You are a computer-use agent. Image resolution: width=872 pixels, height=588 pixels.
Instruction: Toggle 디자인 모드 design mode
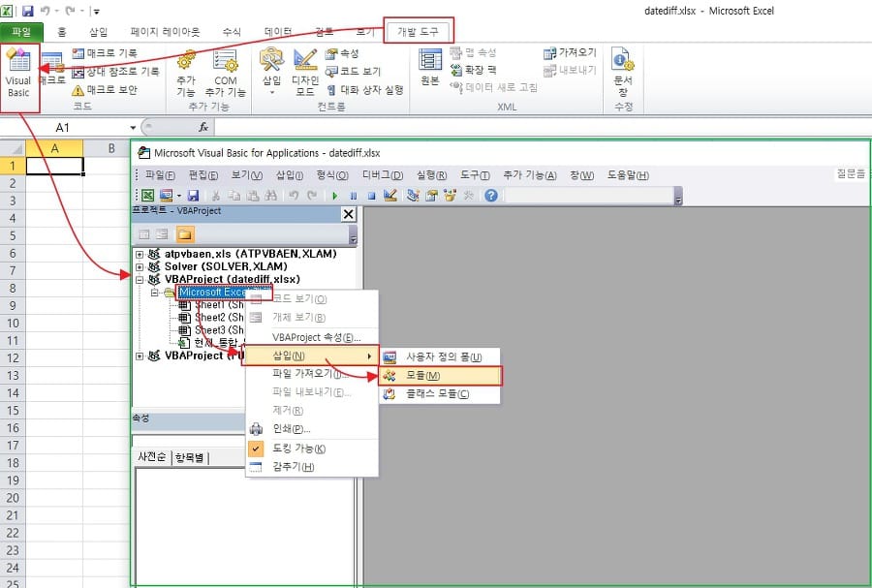[x=305, y=73]
